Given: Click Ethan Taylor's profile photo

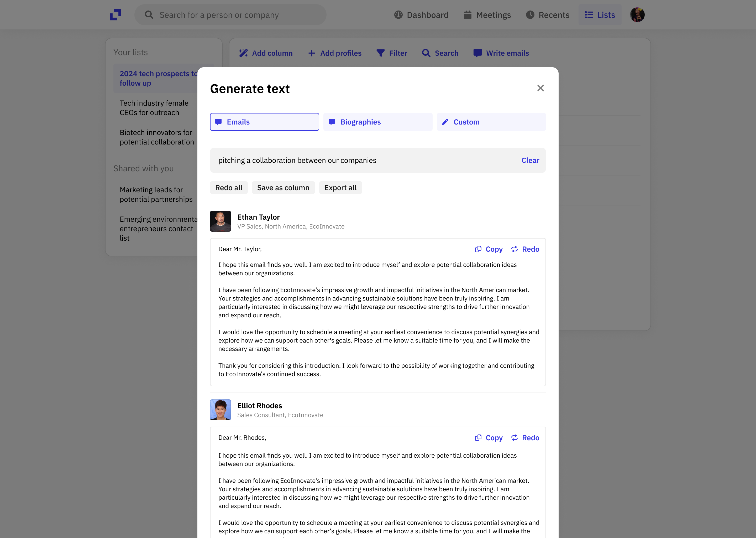Looking at the screenshot, I should (x=220, y=221).
